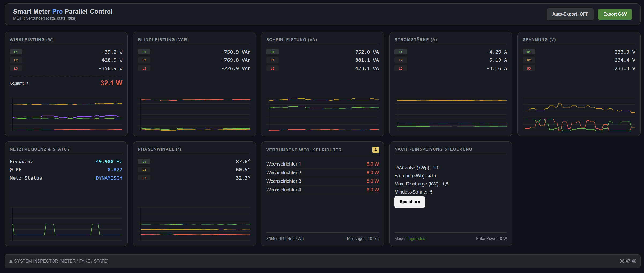This screenshot has height=273, width=644.
Task: Click the L2 badge in Phasenwinkel panel
Action: 144,170
